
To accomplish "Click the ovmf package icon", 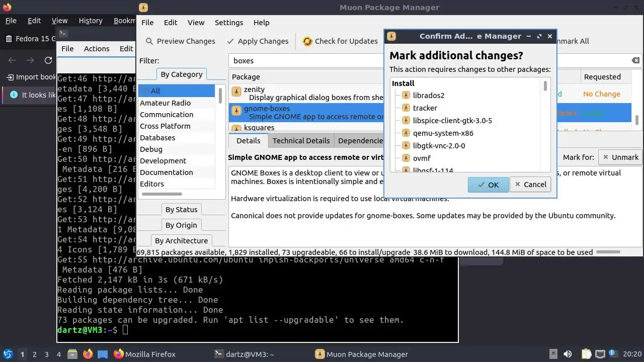I will tap(406, 158).
